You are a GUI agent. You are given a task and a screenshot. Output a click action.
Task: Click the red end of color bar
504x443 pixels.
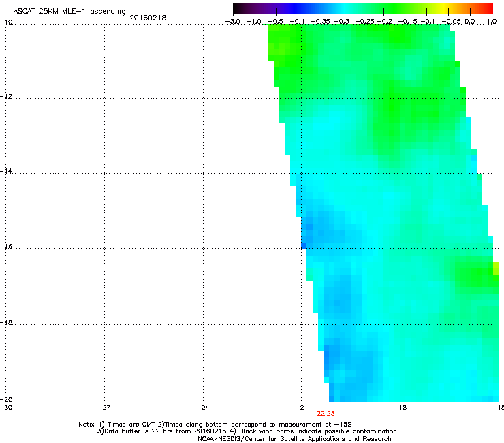[x=488, y=8]
